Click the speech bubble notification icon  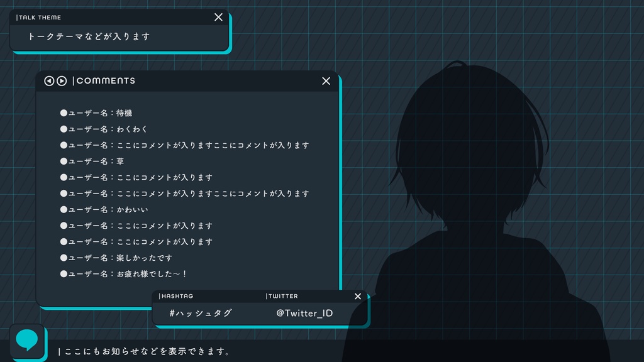click(x=26, y=341)
